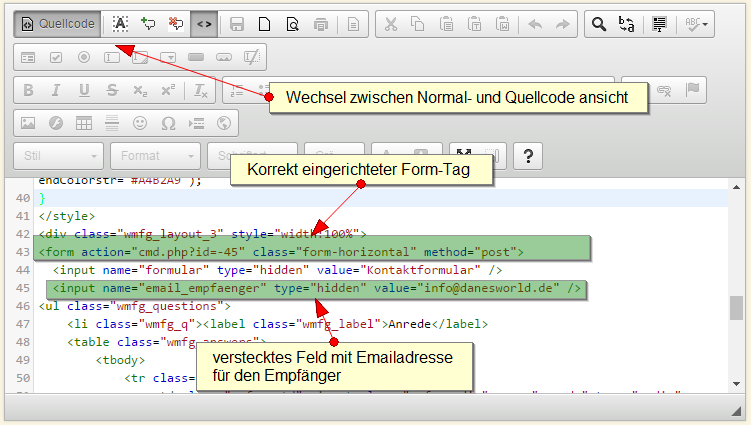Toggle Italic formatting

56,90
